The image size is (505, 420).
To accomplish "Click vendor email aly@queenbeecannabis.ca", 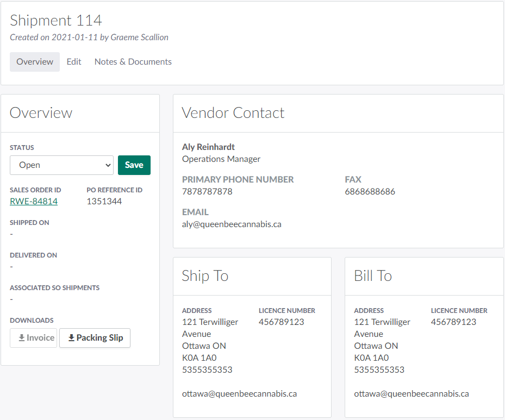I will 232,224.
